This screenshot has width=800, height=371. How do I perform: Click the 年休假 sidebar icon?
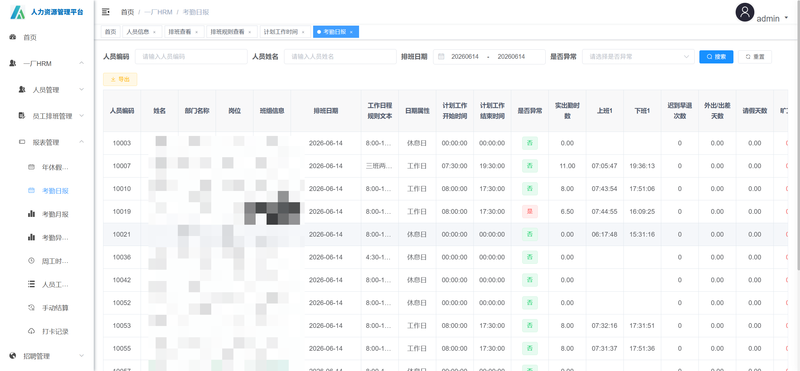pyautogui.click(x=31, y=167)
